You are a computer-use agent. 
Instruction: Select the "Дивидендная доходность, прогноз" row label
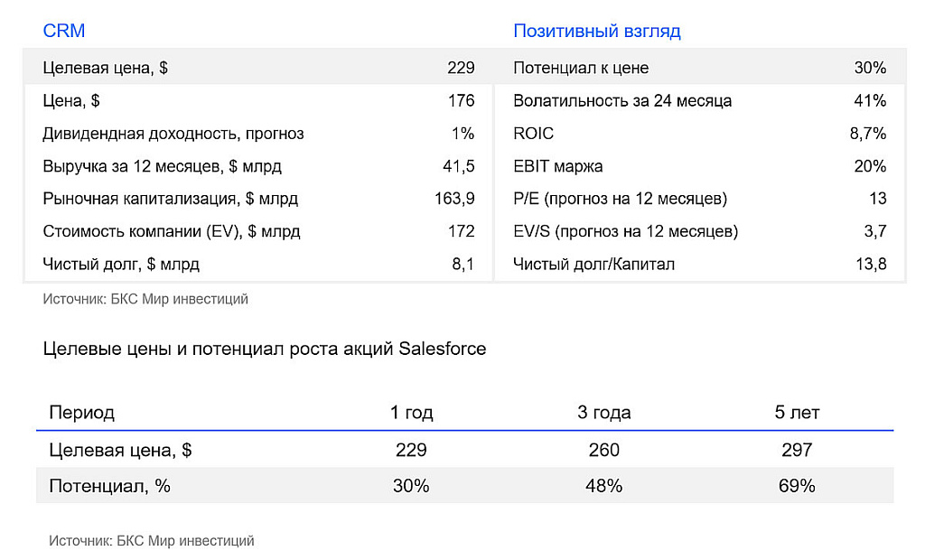[x=173, y=134]
